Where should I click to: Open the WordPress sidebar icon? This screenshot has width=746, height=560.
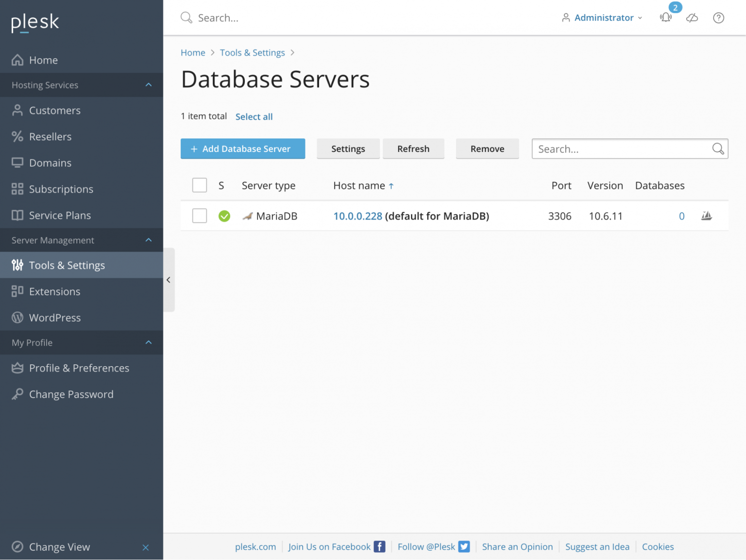click(x=17, y=317)
